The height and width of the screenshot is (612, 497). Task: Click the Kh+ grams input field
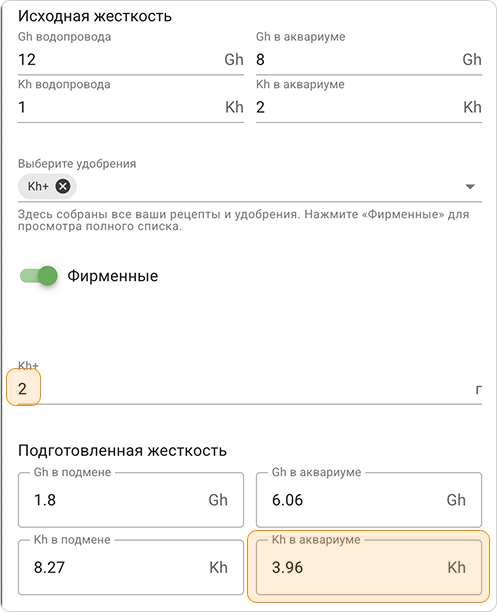point(250,389)
